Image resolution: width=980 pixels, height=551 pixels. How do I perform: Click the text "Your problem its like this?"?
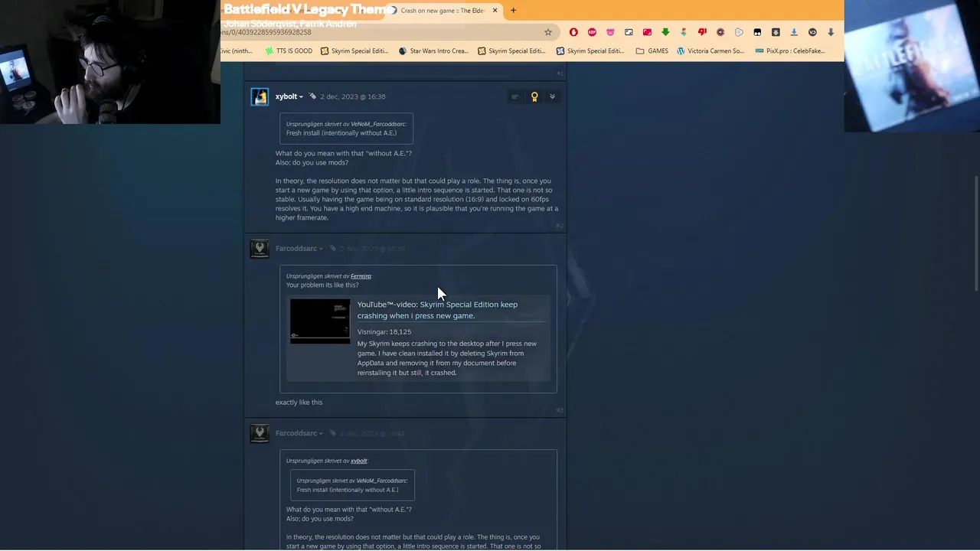[x=322, y=285]
